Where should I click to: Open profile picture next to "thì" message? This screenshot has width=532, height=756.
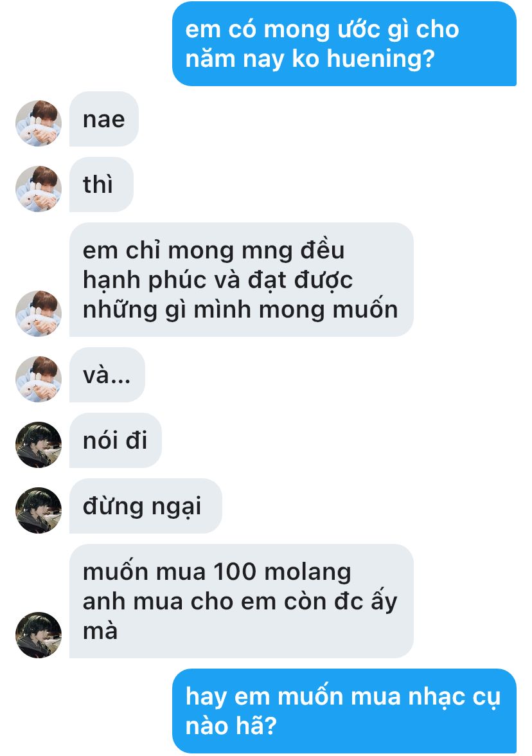point(39,188)
